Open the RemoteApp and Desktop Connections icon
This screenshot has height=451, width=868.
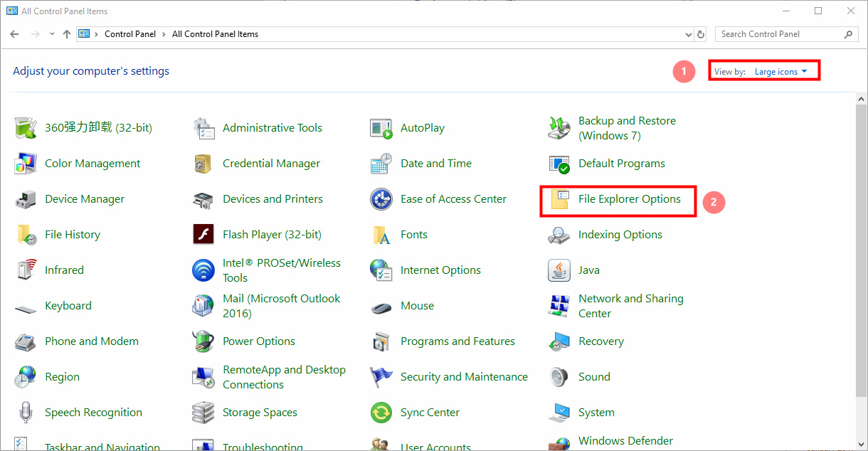point(203,377)
